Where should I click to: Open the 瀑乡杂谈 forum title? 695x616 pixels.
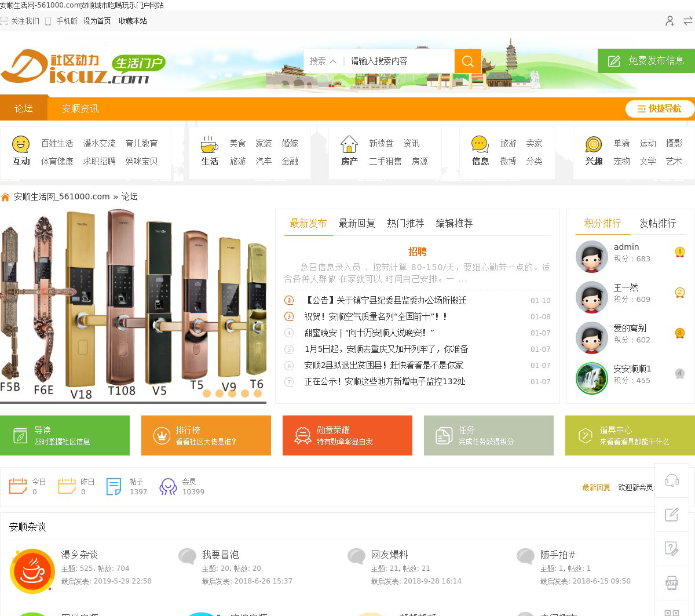pyautogui.click(x=79, y=555)
